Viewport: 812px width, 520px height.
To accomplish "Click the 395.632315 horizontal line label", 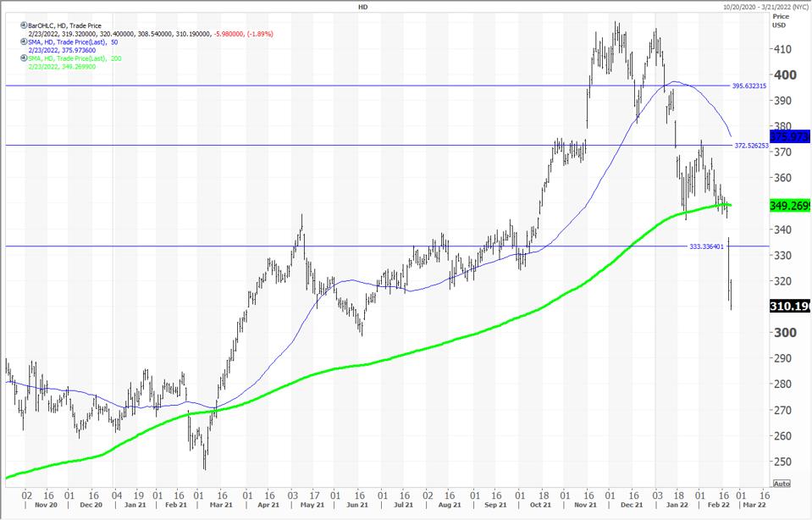I will click(x=748, y=86).
